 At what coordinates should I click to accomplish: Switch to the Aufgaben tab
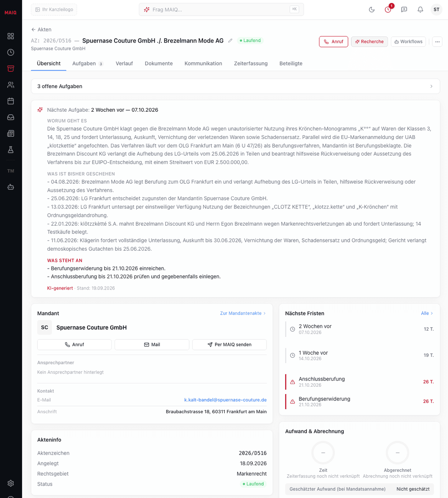pos(88,64)
